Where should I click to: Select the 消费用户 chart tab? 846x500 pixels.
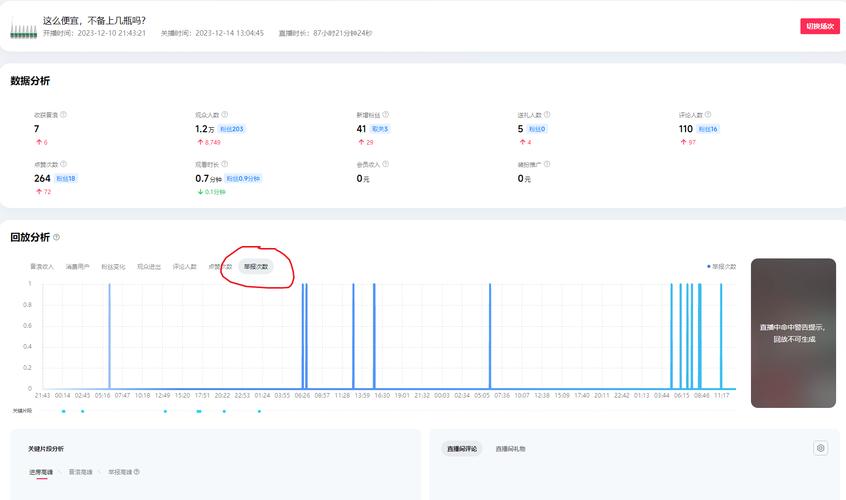pyautogui.click(x=77, y=266)
